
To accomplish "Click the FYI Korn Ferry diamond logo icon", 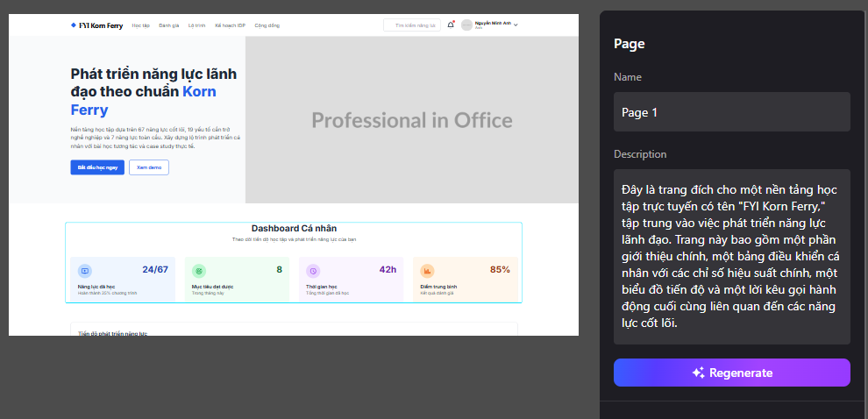I will pyautogui.click(x=73, y=25).
